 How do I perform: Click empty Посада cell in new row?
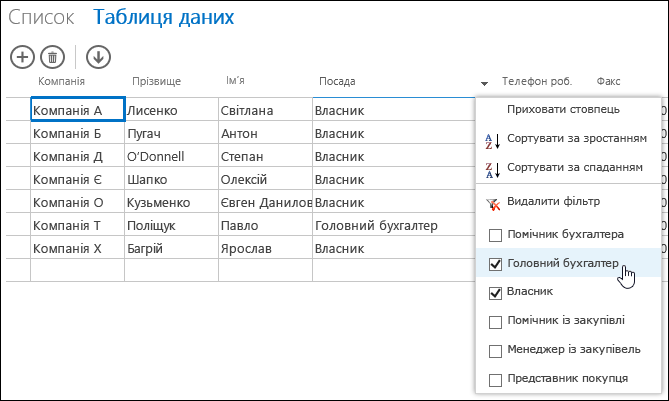394,270
